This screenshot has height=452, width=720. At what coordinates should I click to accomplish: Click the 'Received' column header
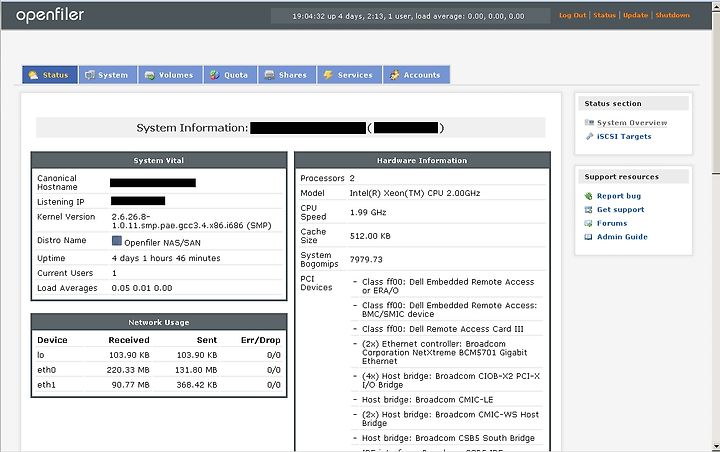pos(129,340)
